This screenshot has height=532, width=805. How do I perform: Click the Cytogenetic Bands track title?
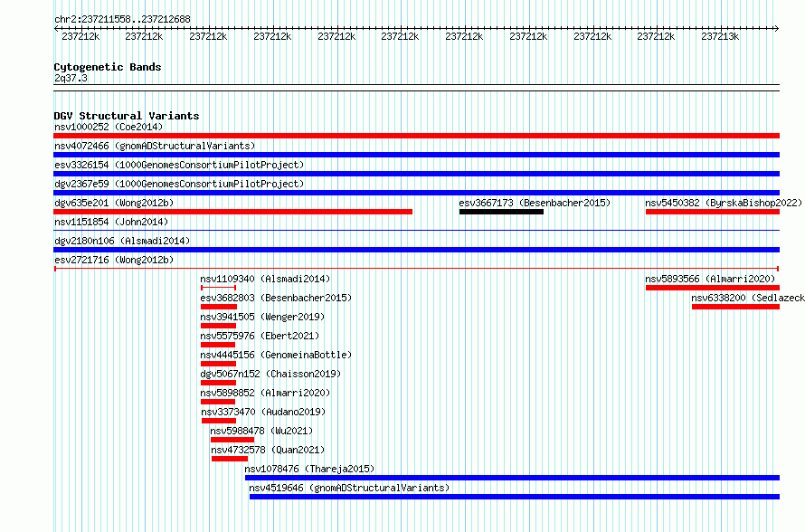(x=108, y=67)
